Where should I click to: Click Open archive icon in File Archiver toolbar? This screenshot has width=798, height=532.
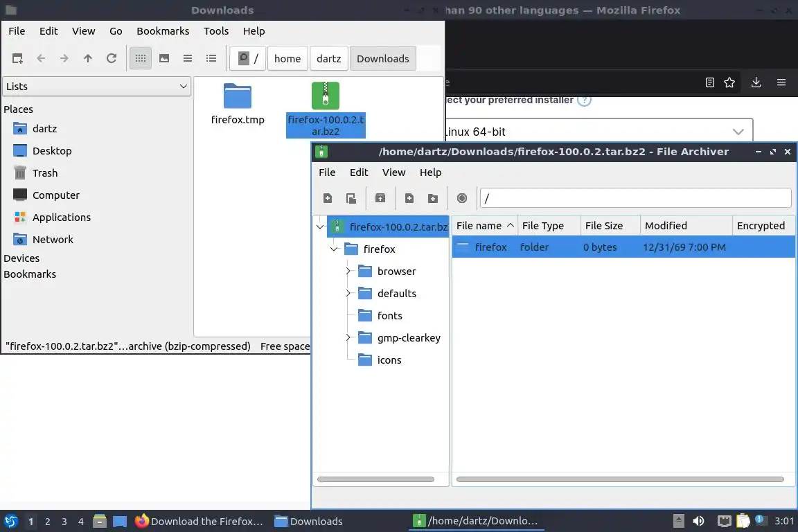(x=351, y=198)
